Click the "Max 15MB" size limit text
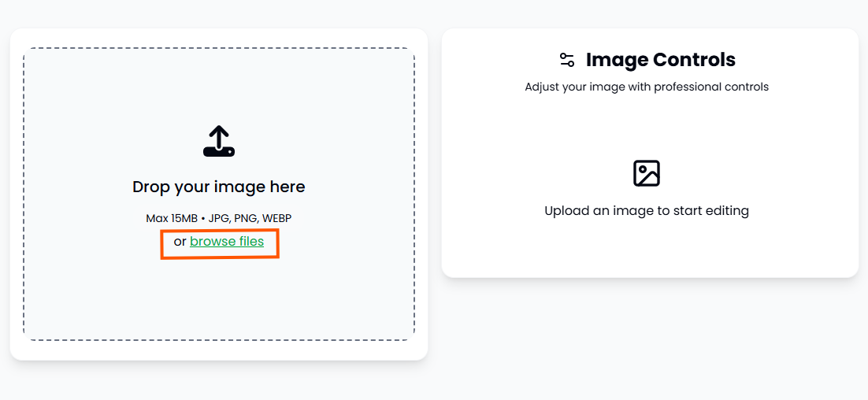 coord(172,218)
